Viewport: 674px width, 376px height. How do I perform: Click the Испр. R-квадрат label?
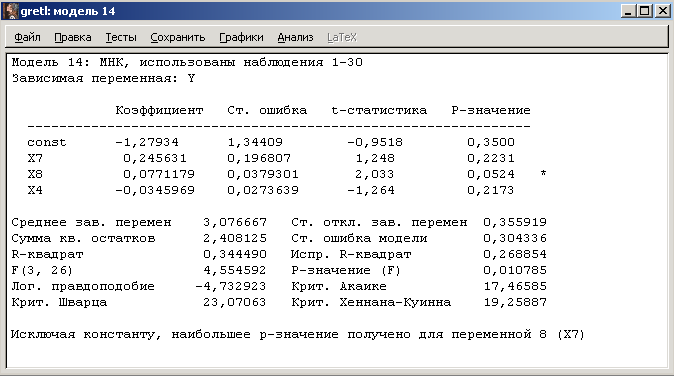tap(351, 254)
